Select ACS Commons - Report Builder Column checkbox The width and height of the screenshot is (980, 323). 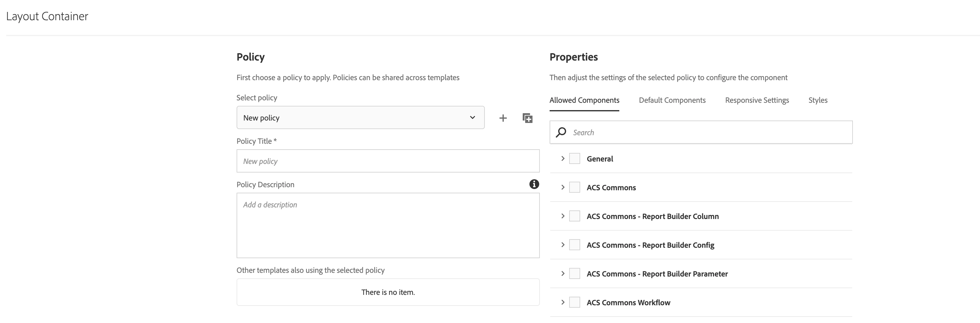point(574,216)
